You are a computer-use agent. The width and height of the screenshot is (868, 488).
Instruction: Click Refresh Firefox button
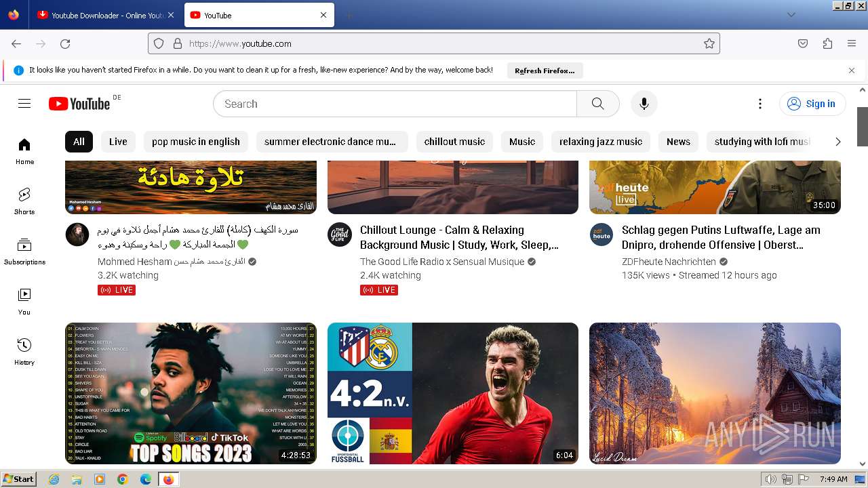545,70
